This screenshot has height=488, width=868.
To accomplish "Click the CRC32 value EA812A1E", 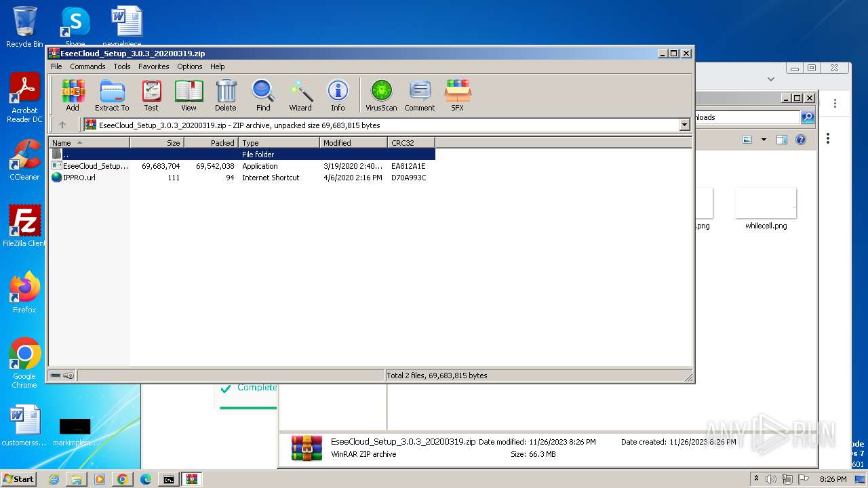I will 408,166.
